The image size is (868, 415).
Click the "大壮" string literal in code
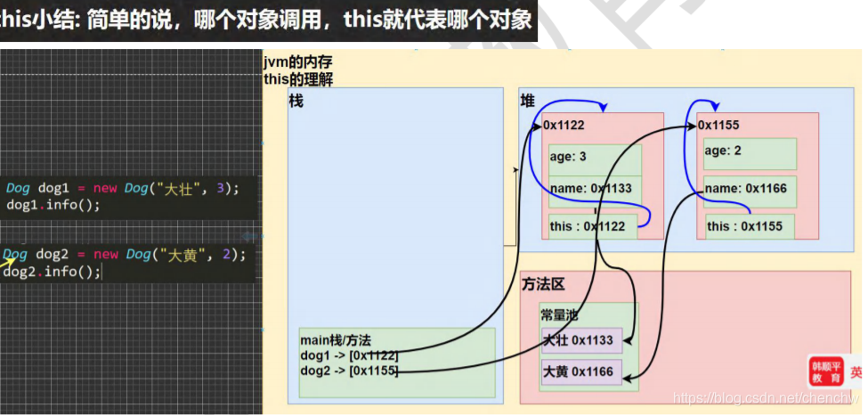click(178, 189)
